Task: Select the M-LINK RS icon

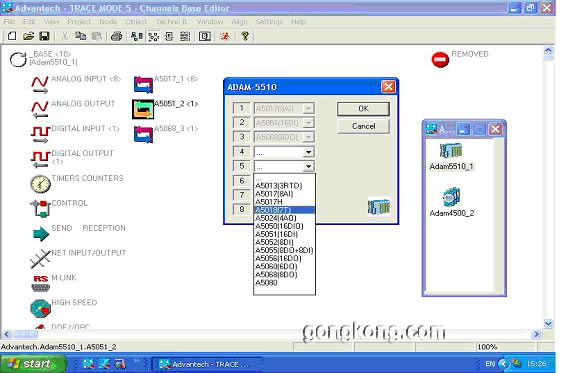Action: tap(40, 283)
